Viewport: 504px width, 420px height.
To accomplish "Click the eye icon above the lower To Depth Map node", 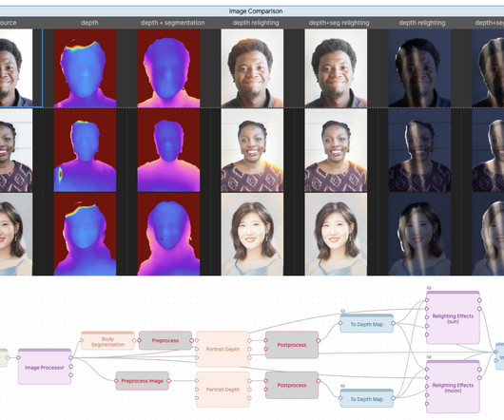I will point(342,386).
